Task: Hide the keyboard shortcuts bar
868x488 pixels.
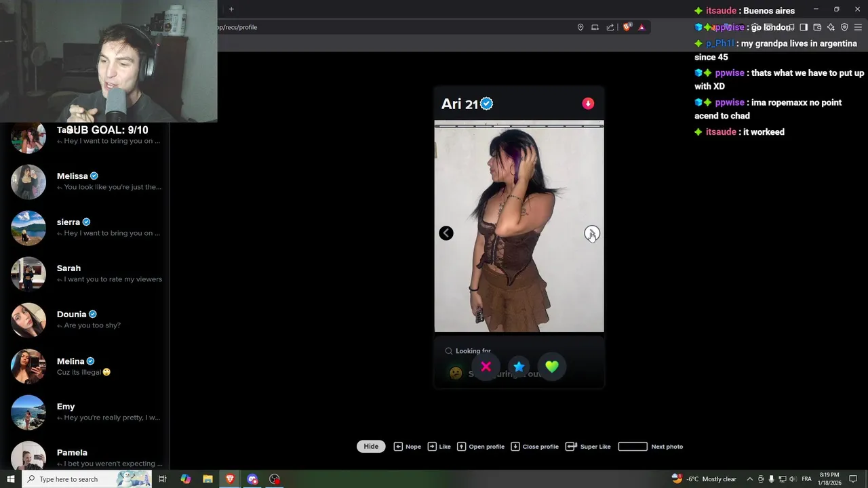Action: tap(371, 447)
